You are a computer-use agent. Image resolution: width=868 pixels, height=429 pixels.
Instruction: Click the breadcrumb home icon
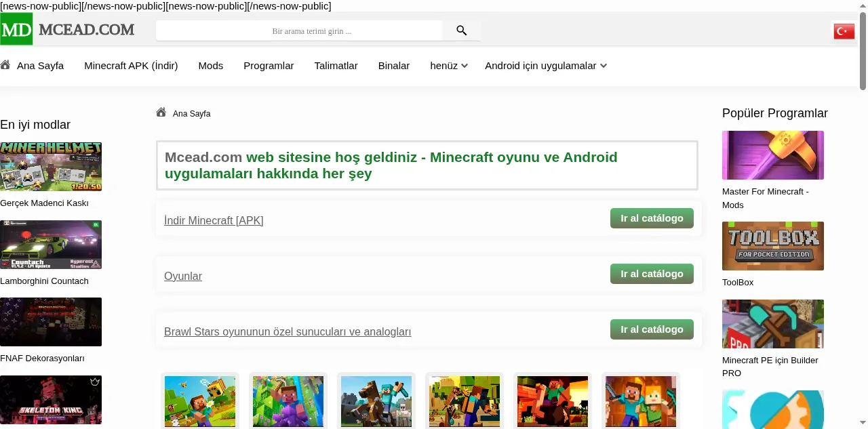161,113
